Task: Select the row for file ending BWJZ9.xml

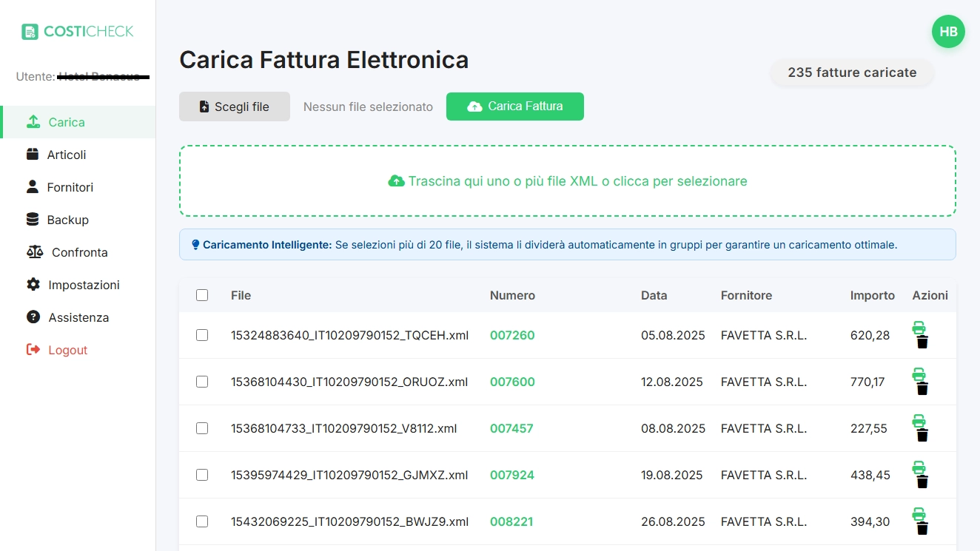Action: 202,521
